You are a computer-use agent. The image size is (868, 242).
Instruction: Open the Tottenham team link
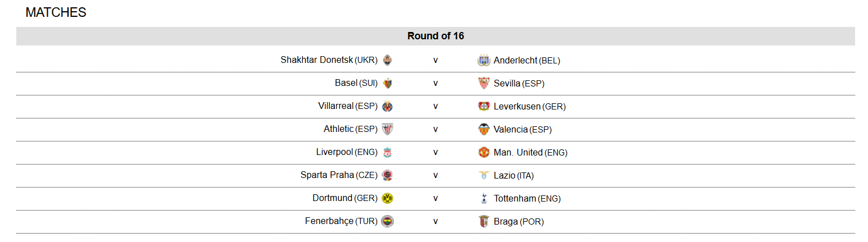pyautogui.click(x=515, y=198)
